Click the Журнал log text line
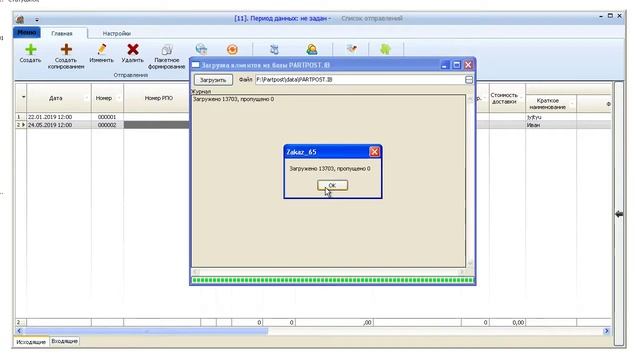The width and height of the screenshot is (640, 360). pos(233,99)
